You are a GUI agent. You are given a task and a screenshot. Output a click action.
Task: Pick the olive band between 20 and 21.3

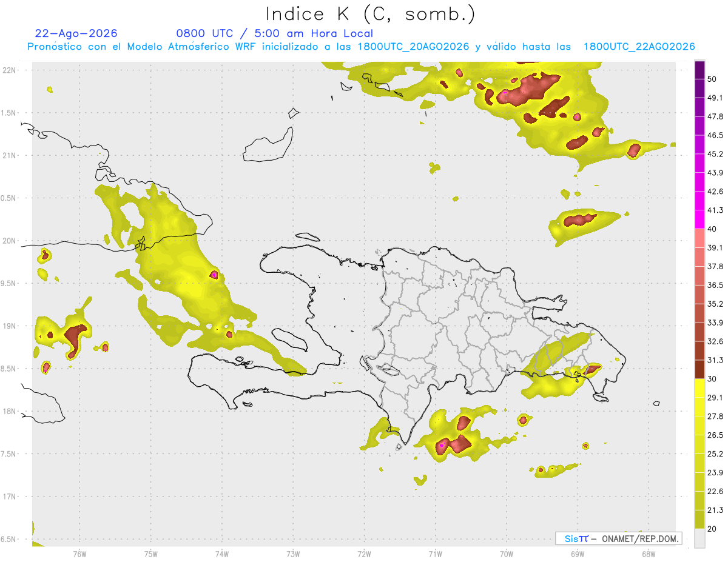[700, 520]
